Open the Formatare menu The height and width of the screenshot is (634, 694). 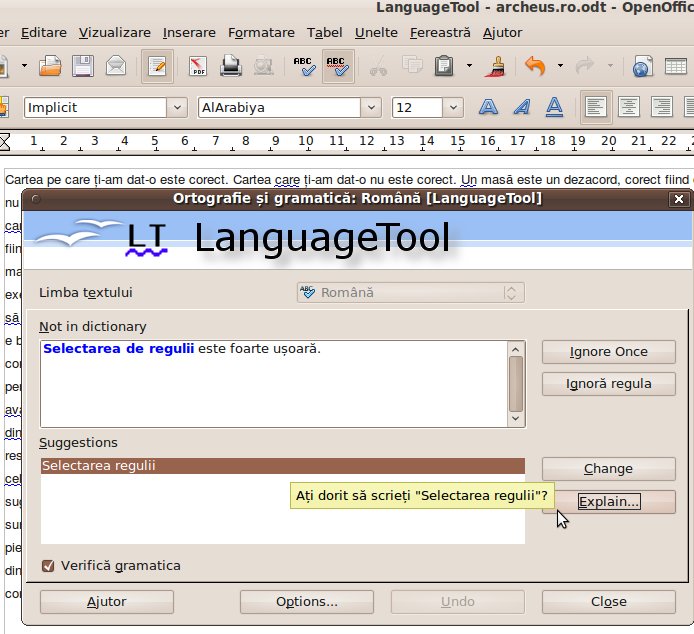[x=261, y=33]
